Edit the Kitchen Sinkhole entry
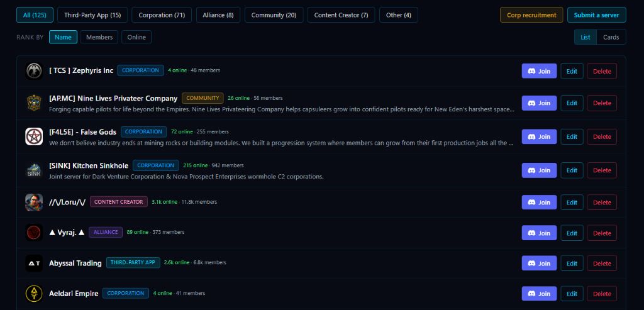 pos(572,170)
